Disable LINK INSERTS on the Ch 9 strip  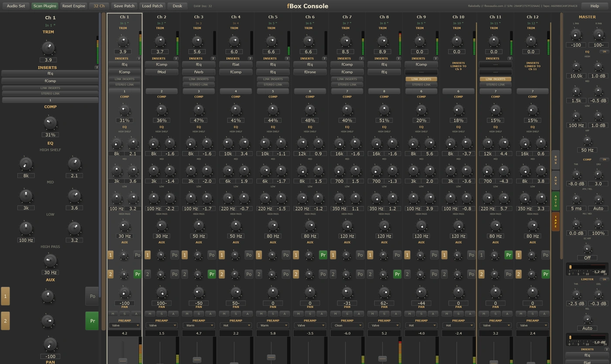[421, 79]
